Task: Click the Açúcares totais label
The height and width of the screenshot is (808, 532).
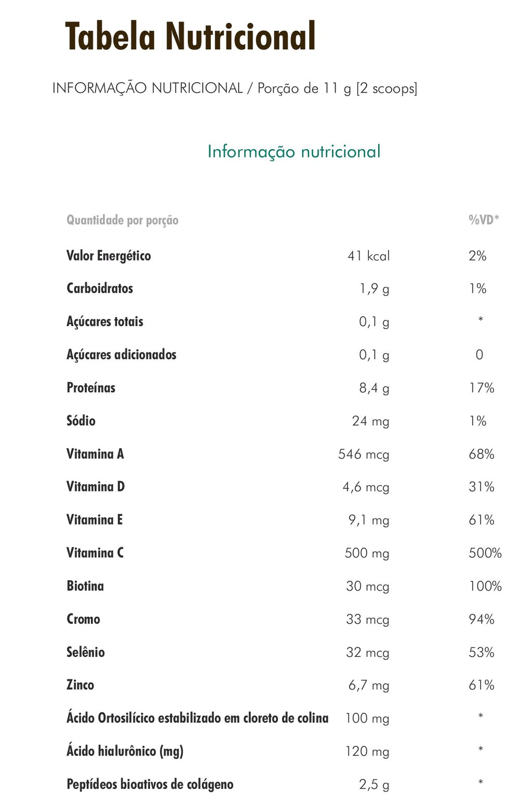Action: [x=105, y=322]
